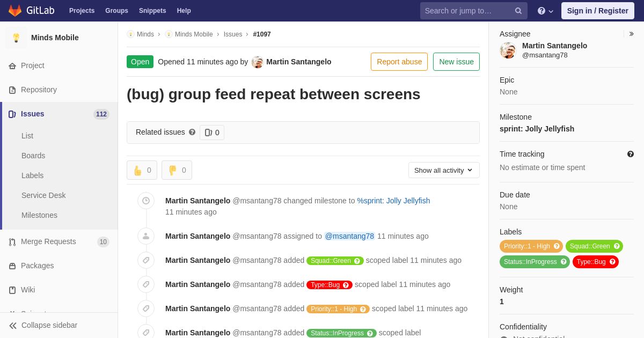Click Report abuse button
This screenshot has height=338, width=644.
pos(399,62)
